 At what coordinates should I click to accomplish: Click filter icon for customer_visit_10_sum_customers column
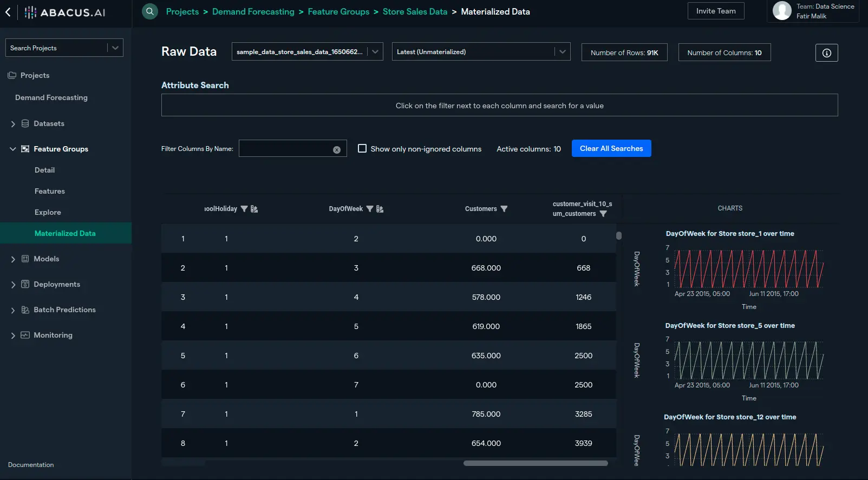[x=603, y=214]
